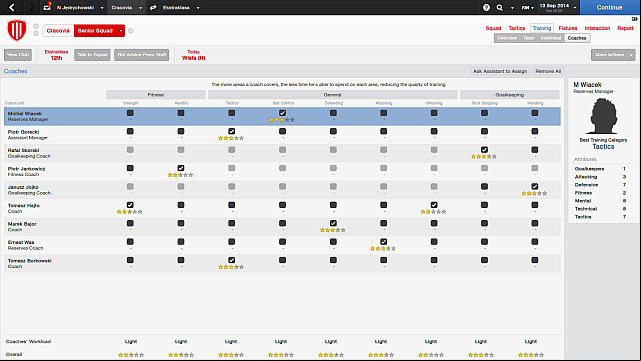Uncheck Rafal Skorski's Shot Stopping assignment

click(484, 150)
